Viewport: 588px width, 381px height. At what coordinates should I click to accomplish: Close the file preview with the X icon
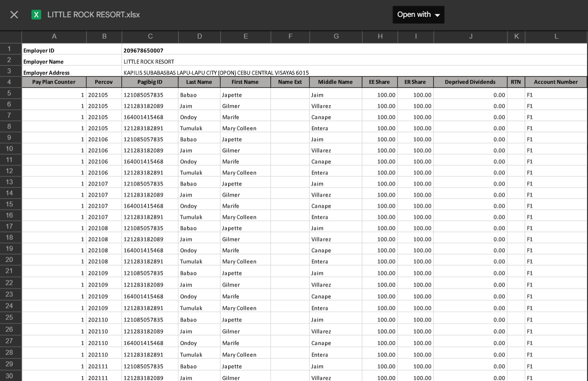(14, 15)
